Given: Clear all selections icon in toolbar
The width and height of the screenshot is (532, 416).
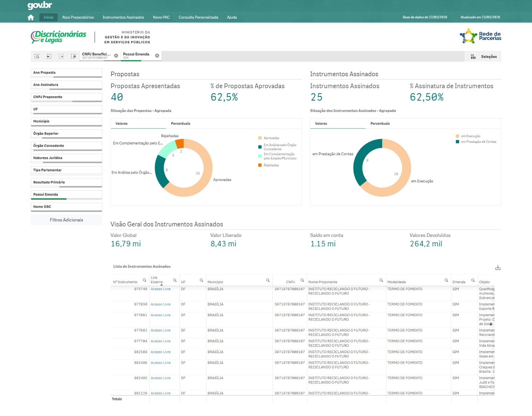Looking at the screenshot, I should pyautogui.click(x=73, y=56).
